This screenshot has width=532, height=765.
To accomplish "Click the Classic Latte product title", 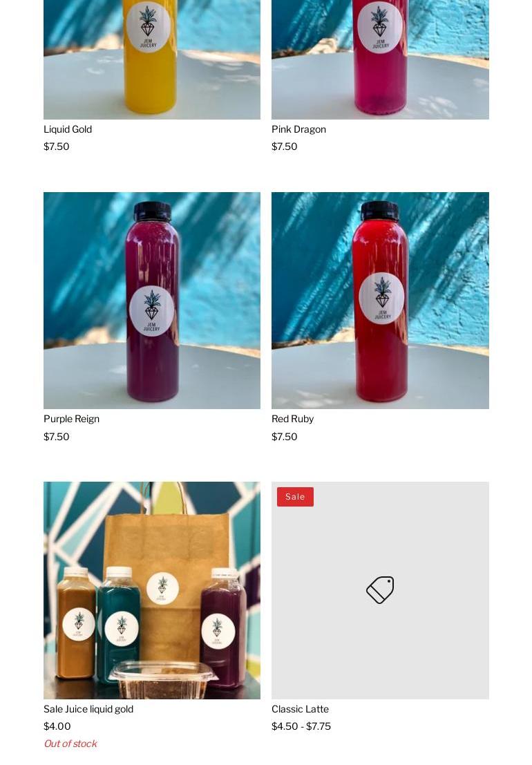I will tap(301, 709).
